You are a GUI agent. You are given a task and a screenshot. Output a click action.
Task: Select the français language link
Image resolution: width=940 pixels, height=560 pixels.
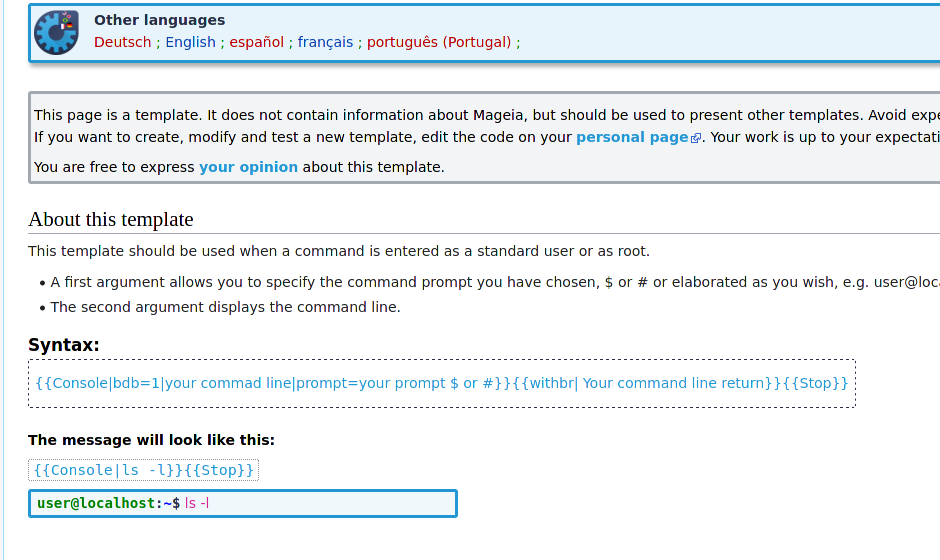point(325,43)
